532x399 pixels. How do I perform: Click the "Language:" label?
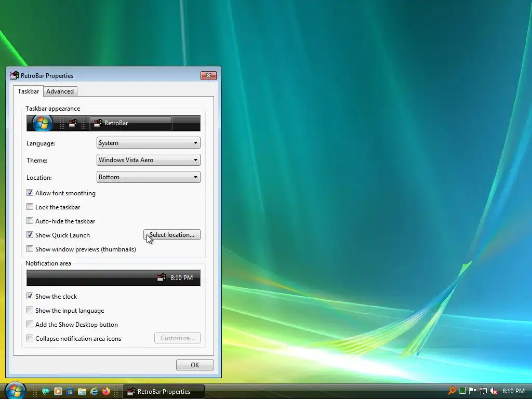41,143
